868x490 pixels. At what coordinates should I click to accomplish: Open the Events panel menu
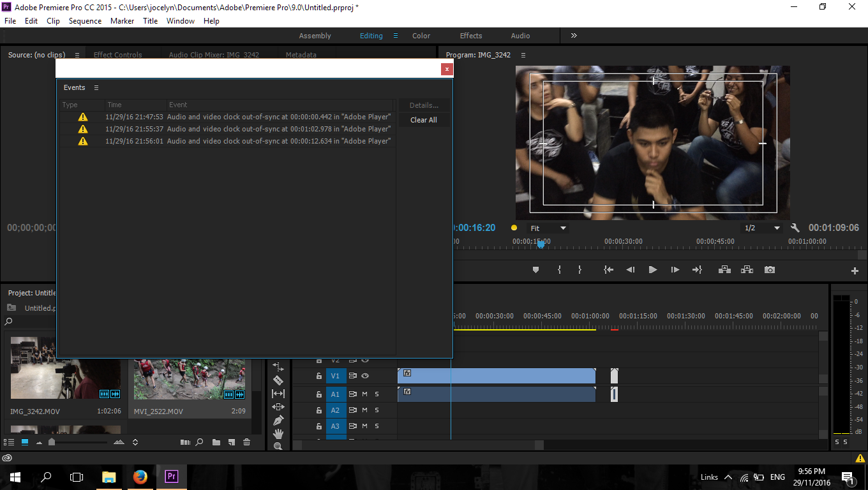tap(96, 87)
